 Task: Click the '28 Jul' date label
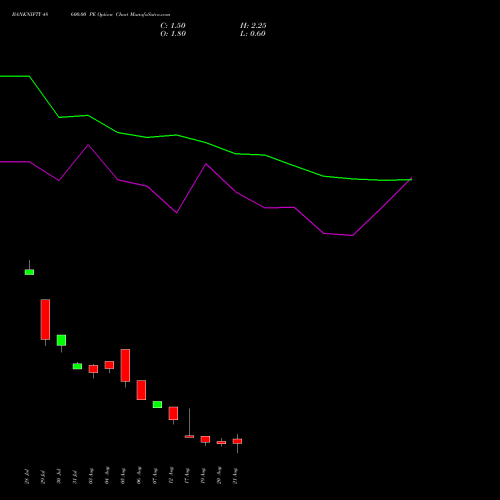click(27, 477)
